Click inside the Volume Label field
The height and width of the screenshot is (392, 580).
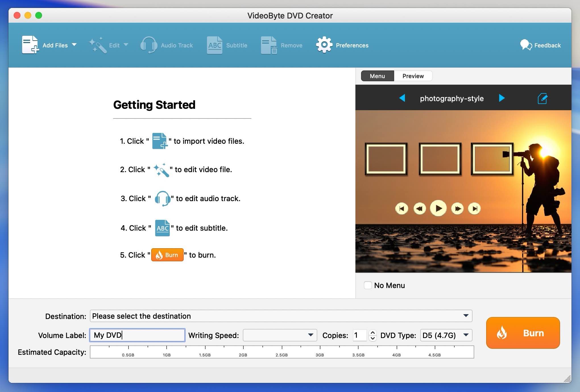[x=137, y=335]
